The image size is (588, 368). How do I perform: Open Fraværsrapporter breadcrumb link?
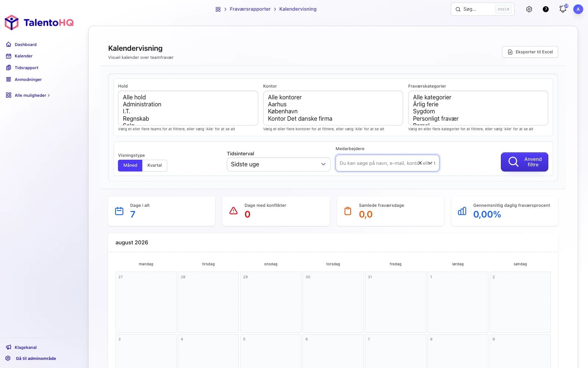coord(250,9)
